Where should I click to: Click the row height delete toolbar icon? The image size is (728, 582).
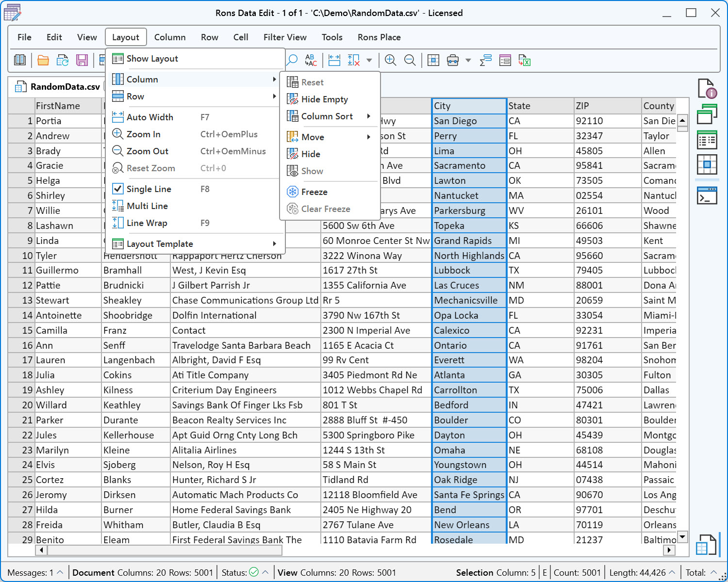tap(354, 60)
